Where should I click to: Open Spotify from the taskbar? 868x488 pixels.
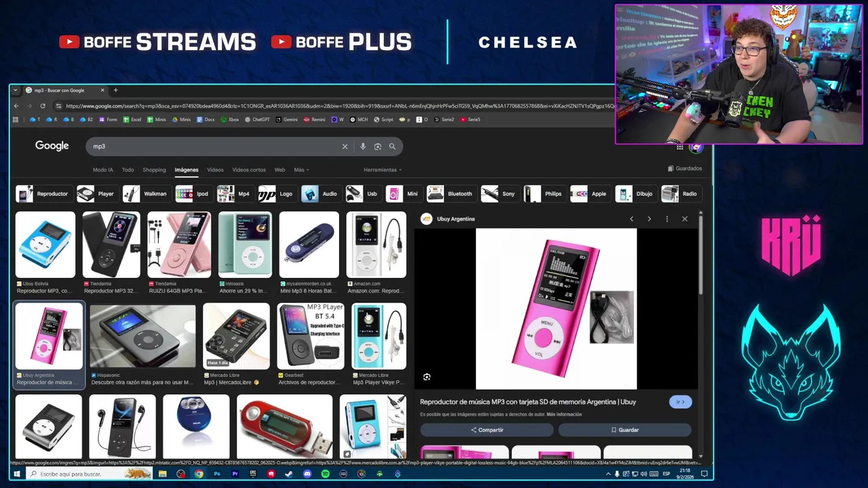pyautogui.click(x=325, y=474)
